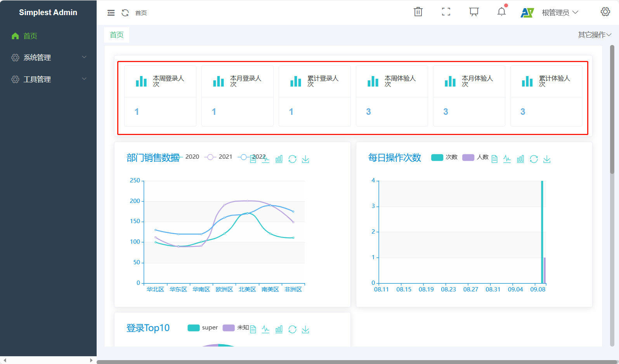Viewport: 619px width, 364px height.
Task: Click the trash can icon in the header
Action: point(418,12)
